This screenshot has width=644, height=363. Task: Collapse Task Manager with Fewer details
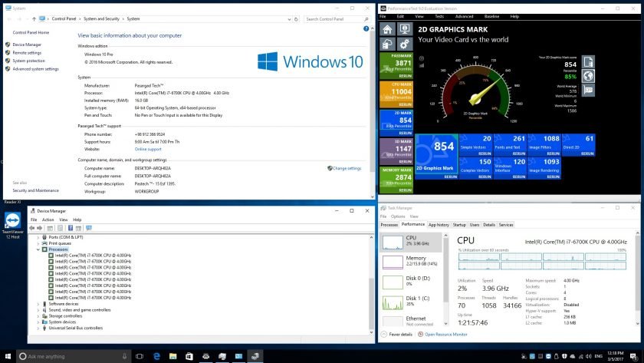399,335
